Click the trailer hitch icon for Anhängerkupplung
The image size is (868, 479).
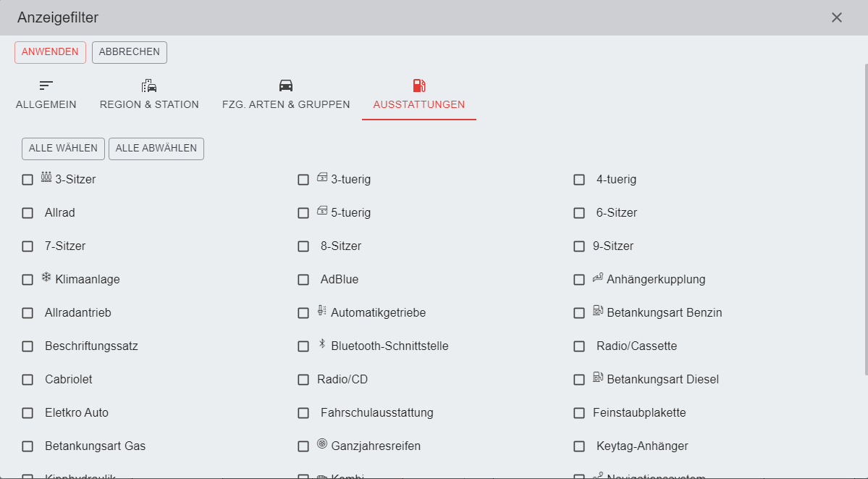598,278
